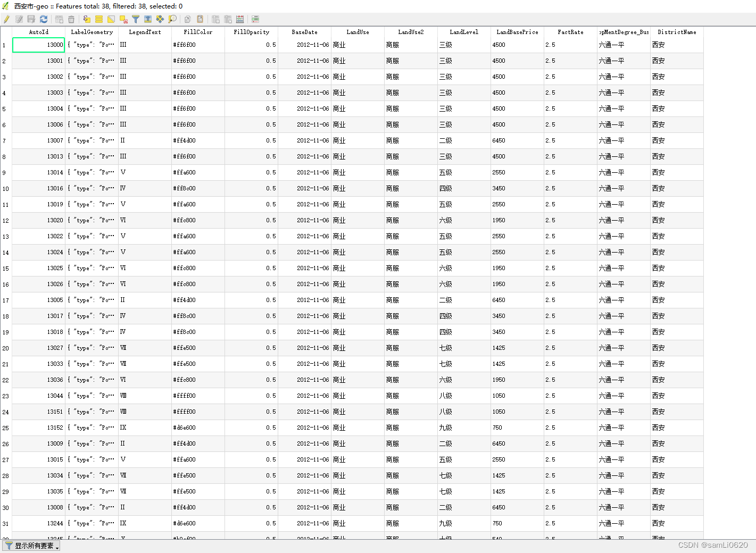756x553 pixels.
Task: Sort by the LabelGeometry column header
Action: pos(92,32)
